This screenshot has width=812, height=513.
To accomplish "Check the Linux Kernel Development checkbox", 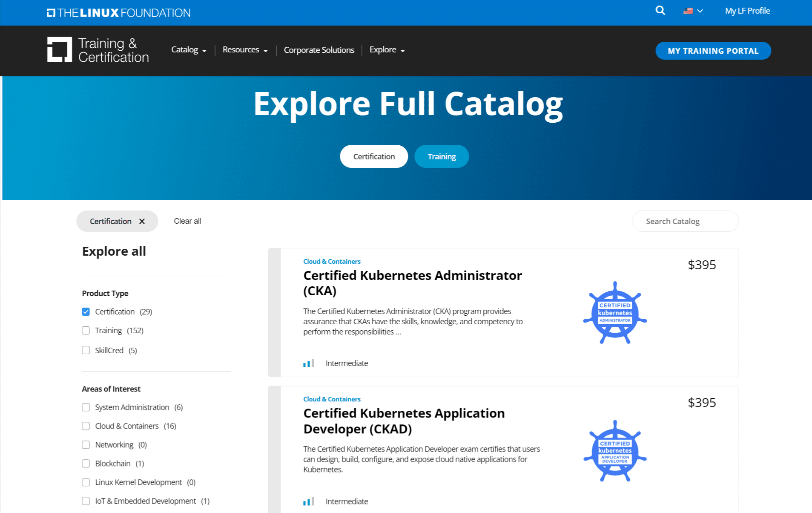I will coord(86,482).
